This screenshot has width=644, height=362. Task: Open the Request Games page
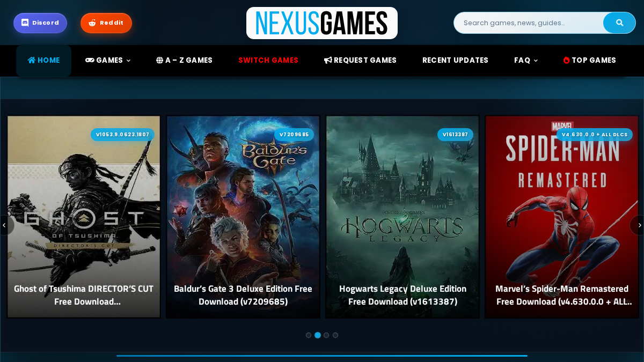pyautogui.click(x=360, y=61)
